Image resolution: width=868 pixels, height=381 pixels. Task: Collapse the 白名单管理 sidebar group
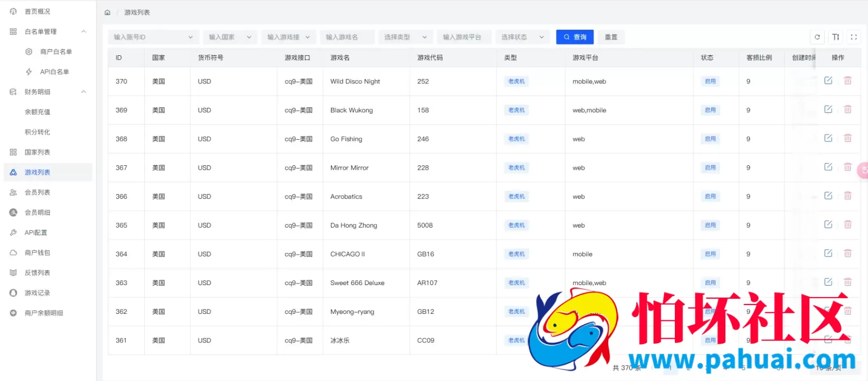(x=48, y=31)
